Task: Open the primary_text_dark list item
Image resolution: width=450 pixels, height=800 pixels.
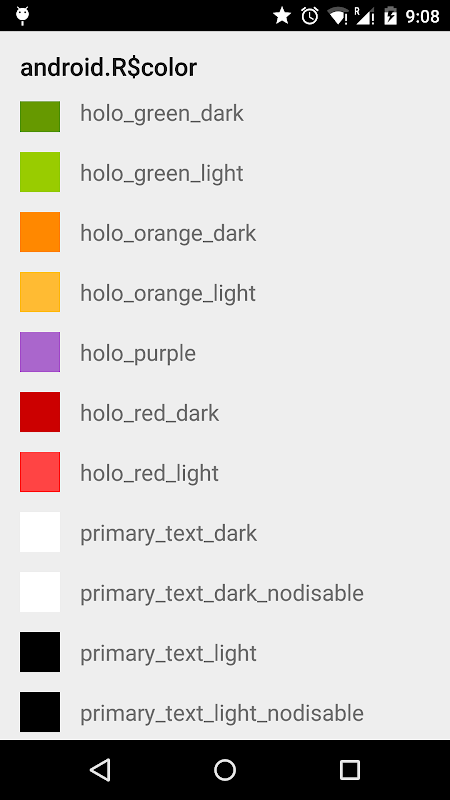Action: [x=225, y=532]
